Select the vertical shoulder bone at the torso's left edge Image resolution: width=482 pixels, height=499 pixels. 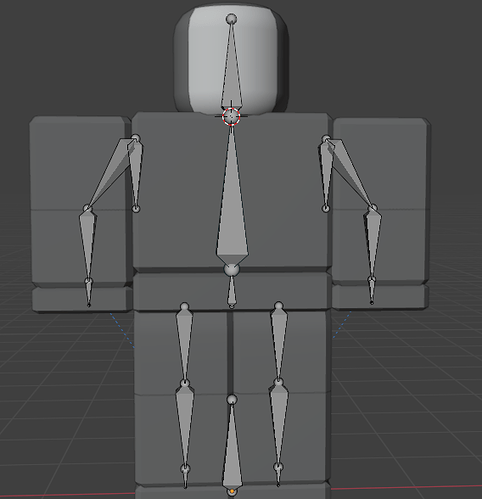point(135,173)
